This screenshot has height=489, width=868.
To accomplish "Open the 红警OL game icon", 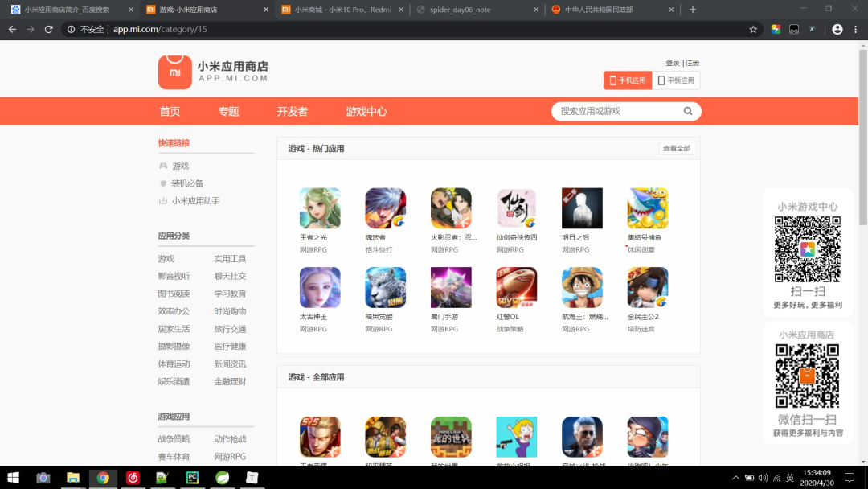I will (517, 287).
